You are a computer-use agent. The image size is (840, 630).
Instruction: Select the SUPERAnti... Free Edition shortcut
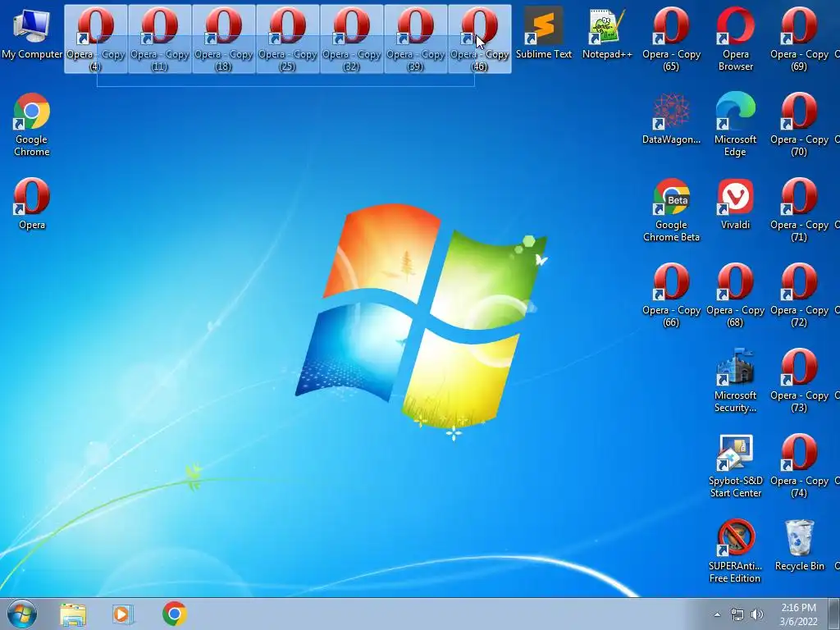tap(736, 550)
